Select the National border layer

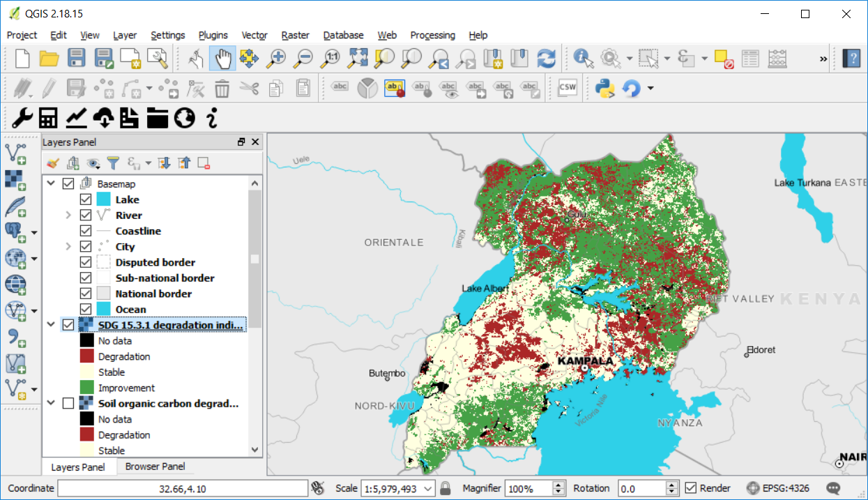pyautogui.click(x=153, y=294)
